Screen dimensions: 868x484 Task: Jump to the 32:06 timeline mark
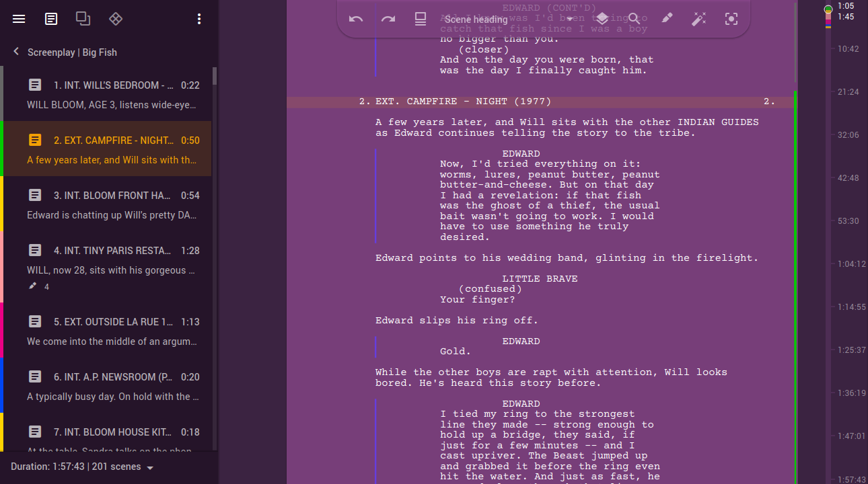848,135
